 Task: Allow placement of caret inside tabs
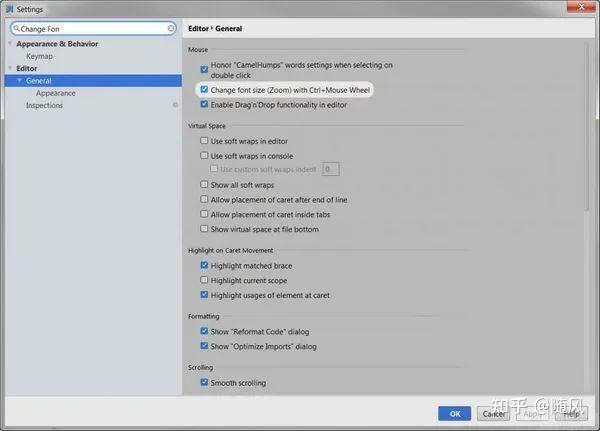tap(204, 214)
